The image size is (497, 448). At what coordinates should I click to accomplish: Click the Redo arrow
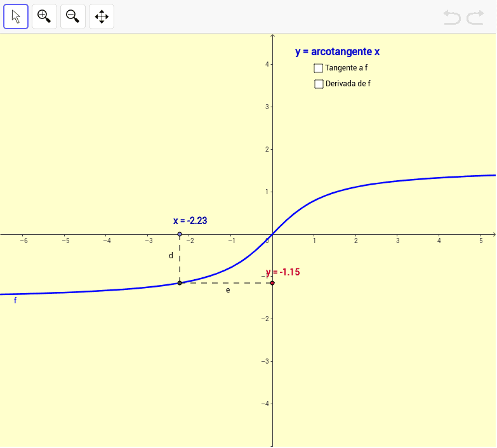coord(475,17)
